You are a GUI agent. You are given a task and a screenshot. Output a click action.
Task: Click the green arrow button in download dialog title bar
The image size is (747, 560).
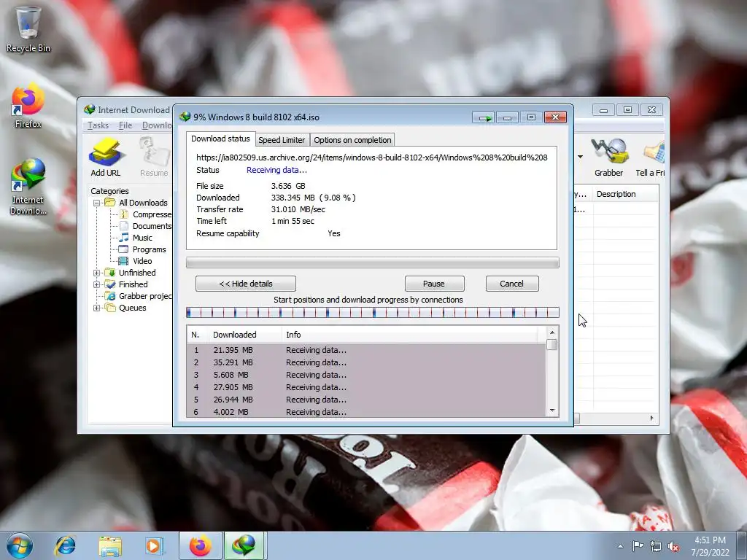[484, 117]
